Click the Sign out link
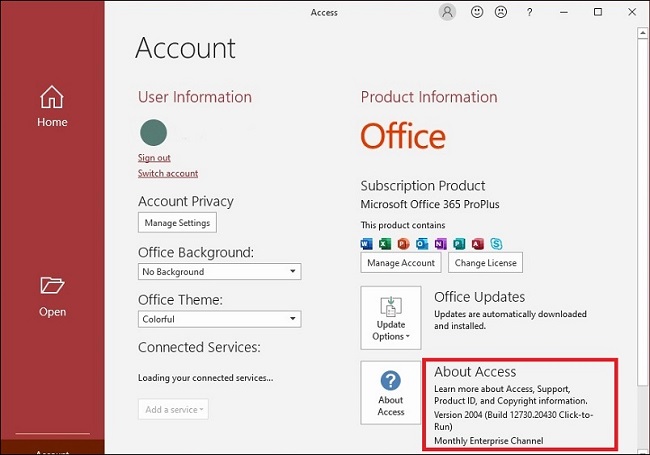Image resolution: width=650 pixels, height=455 pixels. point(154,158)
